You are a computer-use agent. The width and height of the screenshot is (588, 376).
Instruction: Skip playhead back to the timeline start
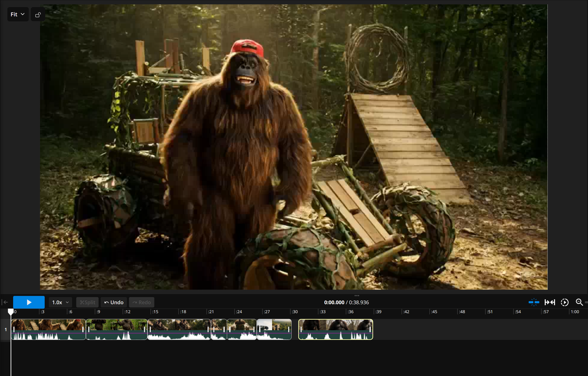[5, 302]
